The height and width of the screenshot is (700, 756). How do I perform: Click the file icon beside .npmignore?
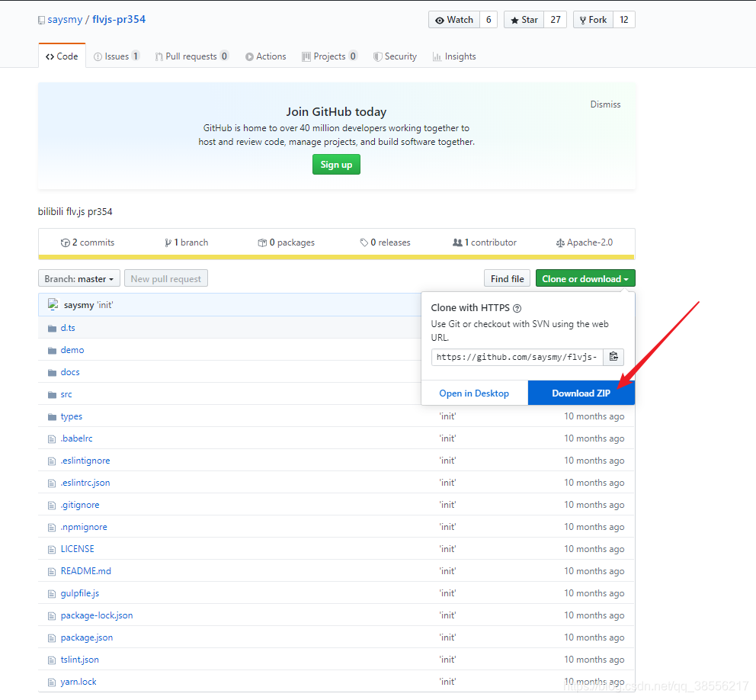52,528
